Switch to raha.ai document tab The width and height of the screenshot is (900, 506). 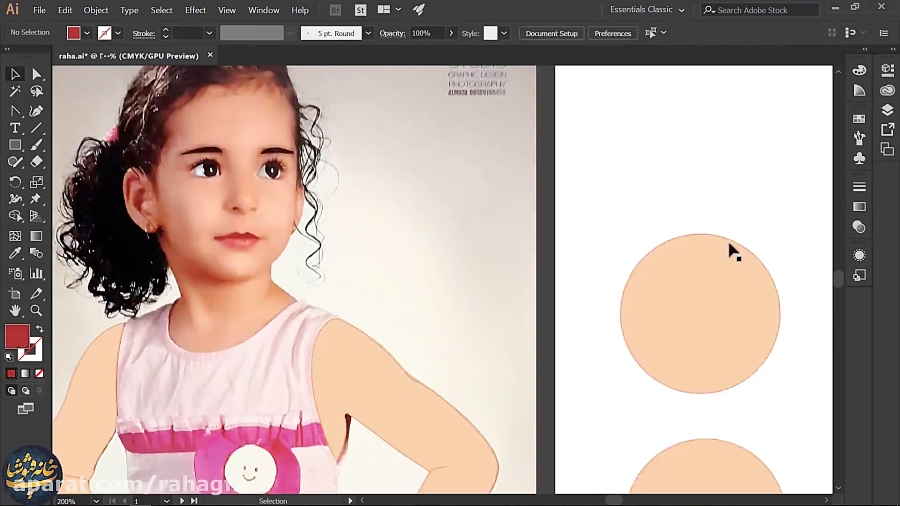point(129,56)
